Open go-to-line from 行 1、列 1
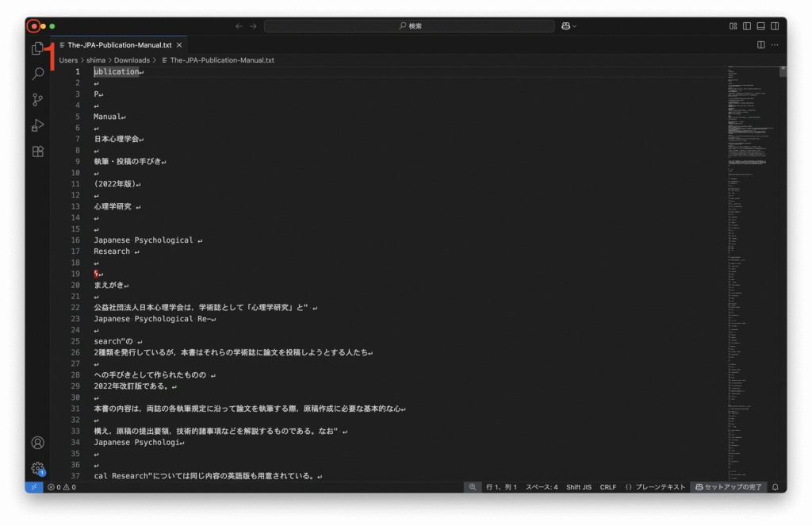This screenshot has width=812, height=526. click(501, 487)
